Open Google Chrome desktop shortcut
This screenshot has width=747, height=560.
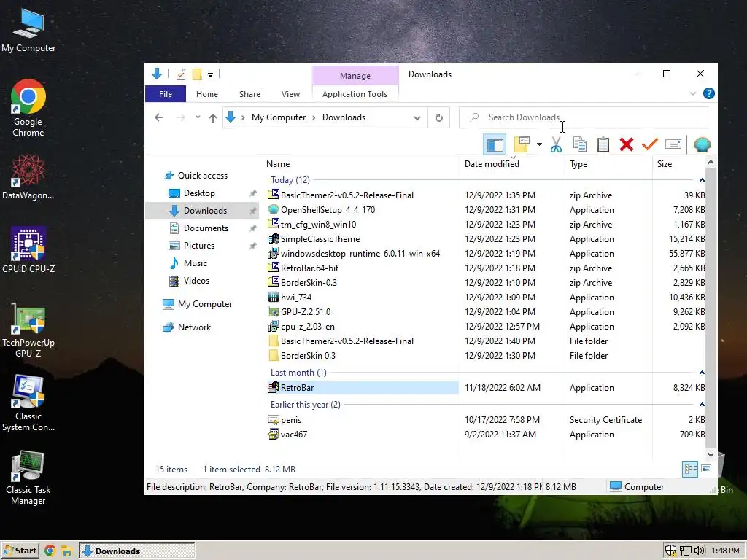[x=28, y=109]
